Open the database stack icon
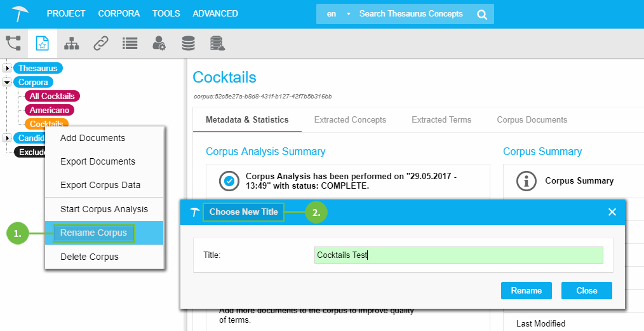Screen dimensions: 644x331 click(x=188, y=43)
